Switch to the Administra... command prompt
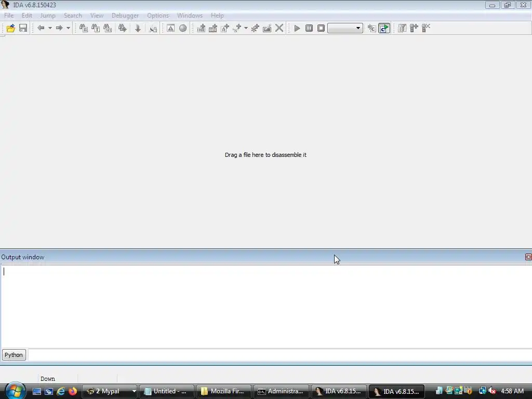This screenshot has width=532, height=399. (x=281, y=391)
